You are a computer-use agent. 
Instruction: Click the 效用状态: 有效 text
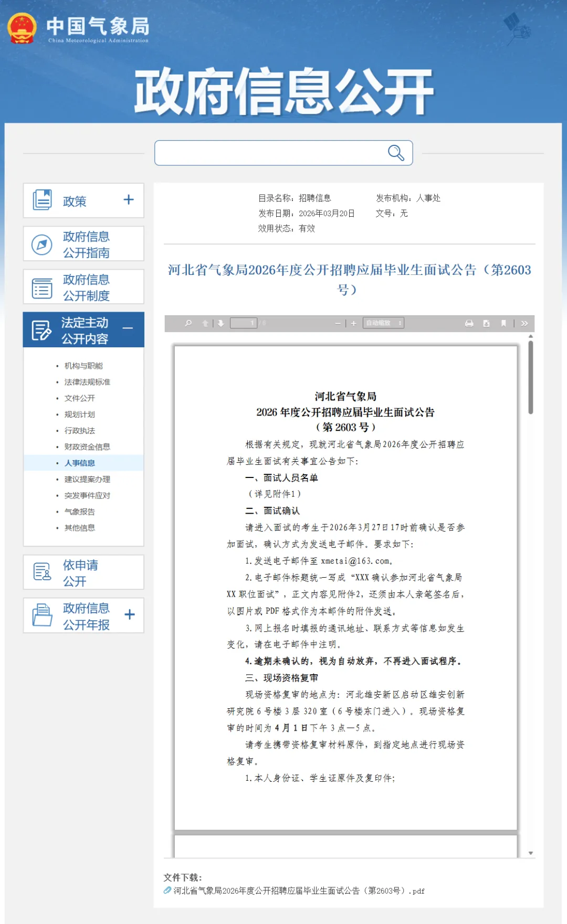click(287, 229)
